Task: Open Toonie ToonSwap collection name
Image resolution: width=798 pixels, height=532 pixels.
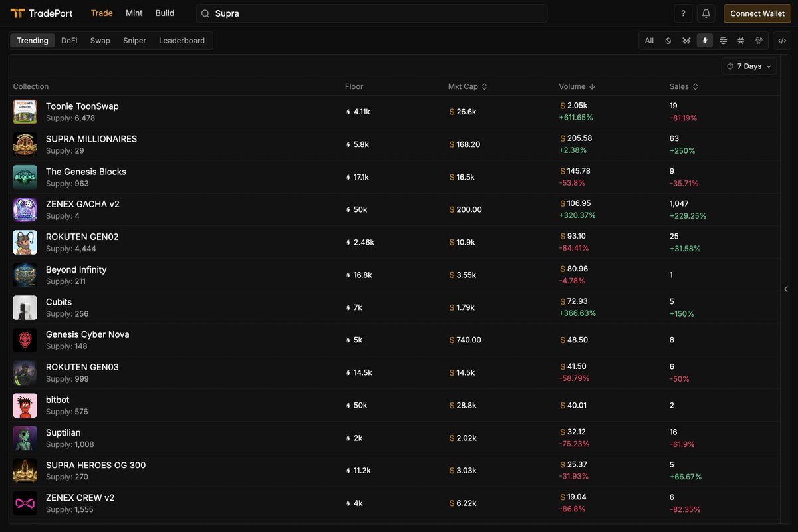Action: (82, 106)
